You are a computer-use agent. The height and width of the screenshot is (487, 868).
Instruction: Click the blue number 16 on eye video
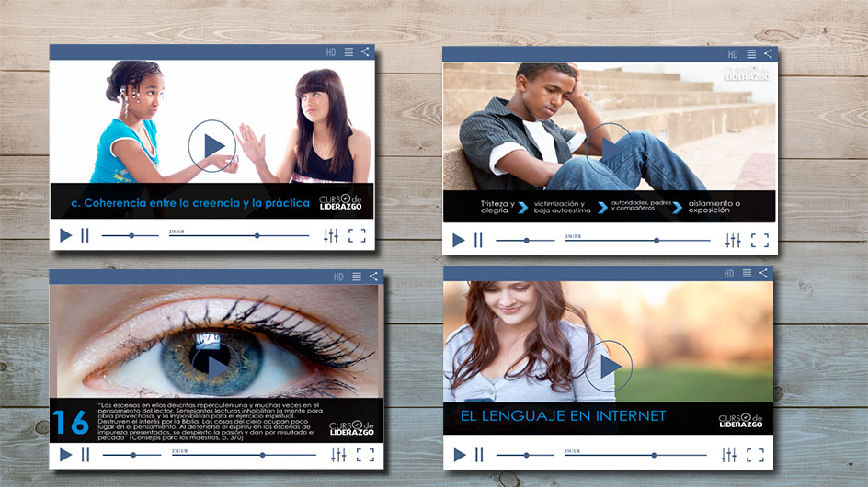(71, 423)
